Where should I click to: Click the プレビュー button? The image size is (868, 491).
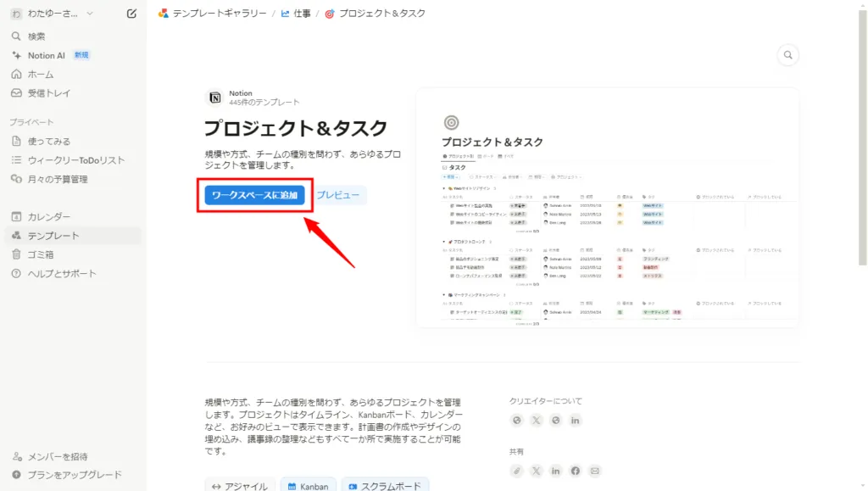coord(337,195)
